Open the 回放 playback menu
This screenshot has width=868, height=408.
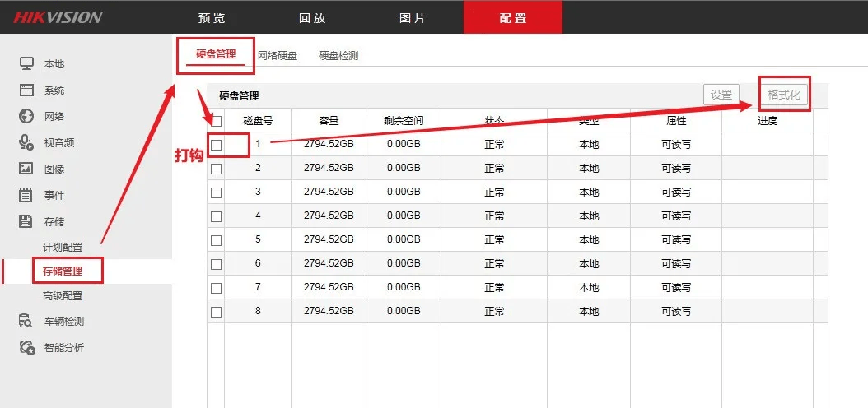[x=312, y=18]
